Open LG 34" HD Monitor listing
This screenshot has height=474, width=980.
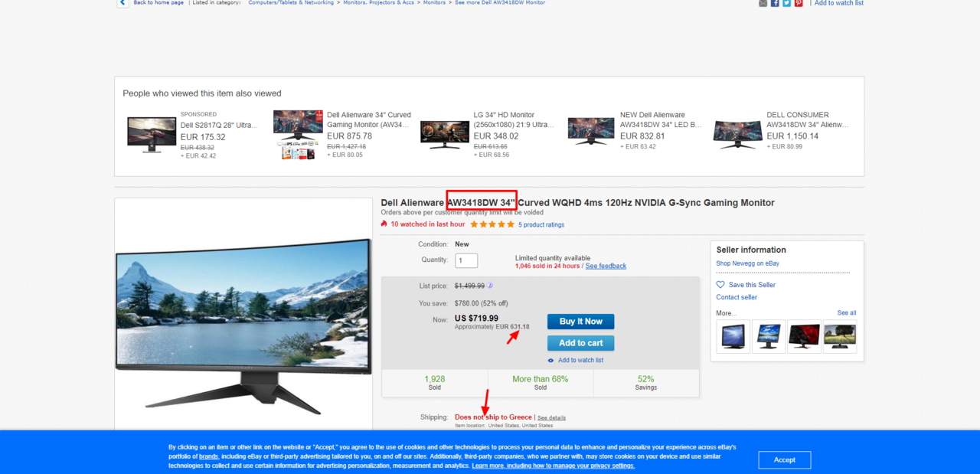pos(514,119)
